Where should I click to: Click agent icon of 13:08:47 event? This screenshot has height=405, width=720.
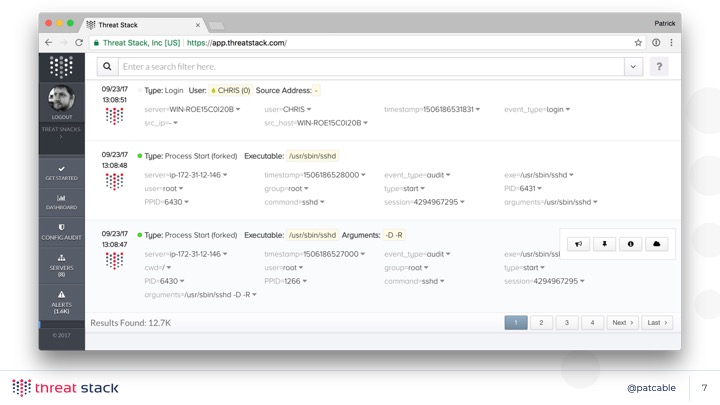114,260
